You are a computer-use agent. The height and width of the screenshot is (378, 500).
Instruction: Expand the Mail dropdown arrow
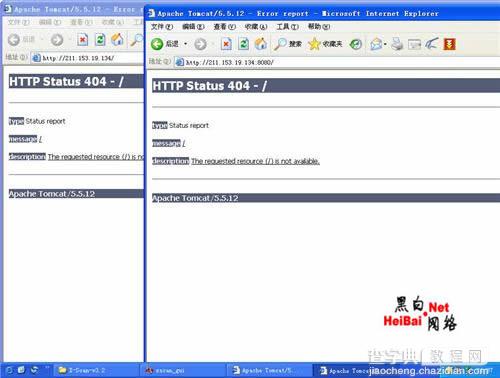pyautogui.click(x=385, y=44)
